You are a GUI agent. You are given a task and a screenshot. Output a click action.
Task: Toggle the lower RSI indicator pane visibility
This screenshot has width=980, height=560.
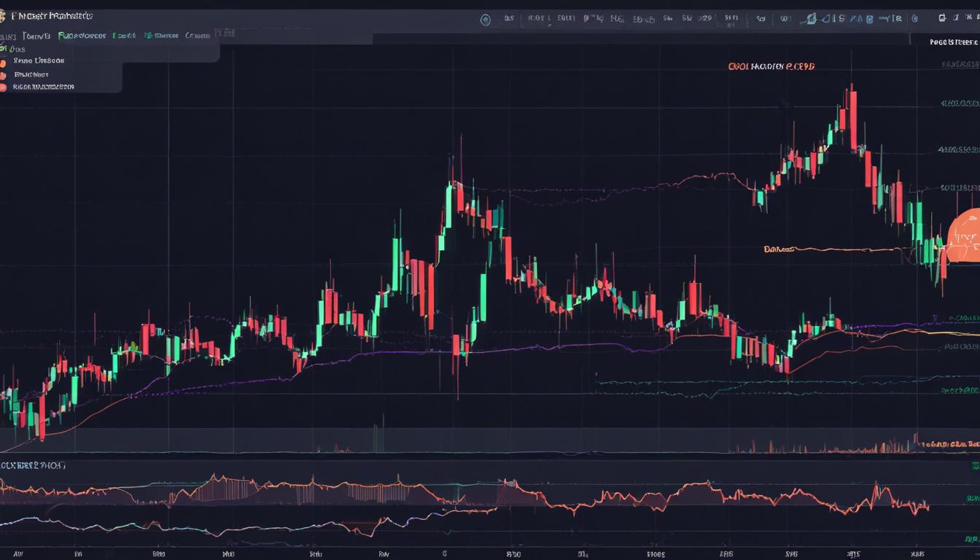click(x=33, y=464)
